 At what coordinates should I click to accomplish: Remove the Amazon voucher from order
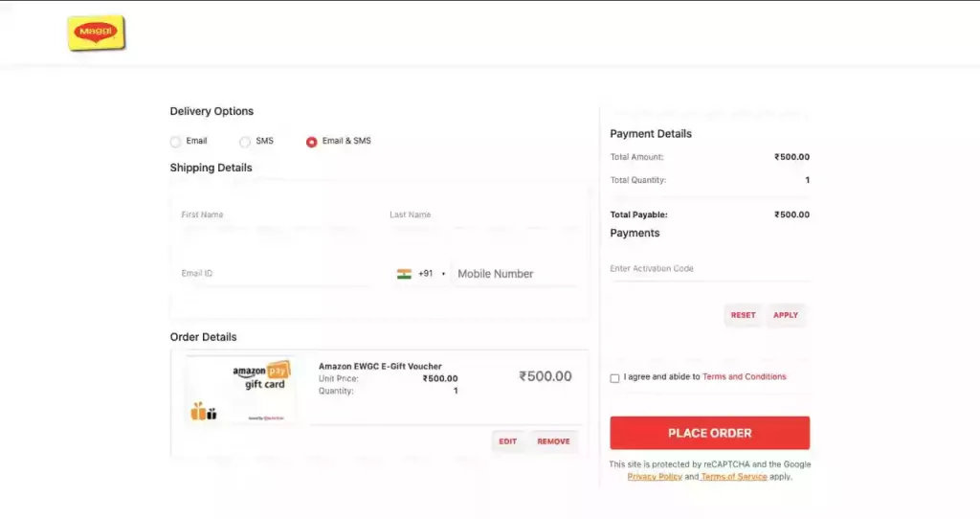pyautogui.click(x=553, y=441)
